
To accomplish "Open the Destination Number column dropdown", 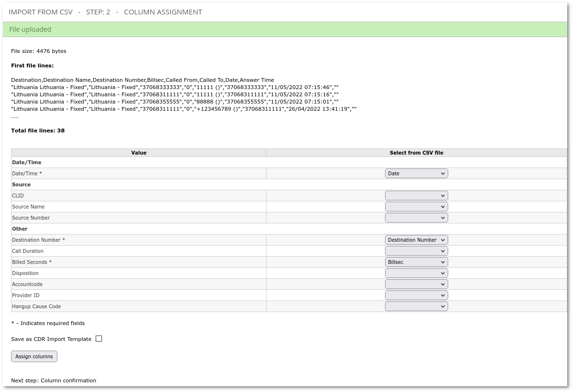I will pyautogui.click(x=416, y=240).
